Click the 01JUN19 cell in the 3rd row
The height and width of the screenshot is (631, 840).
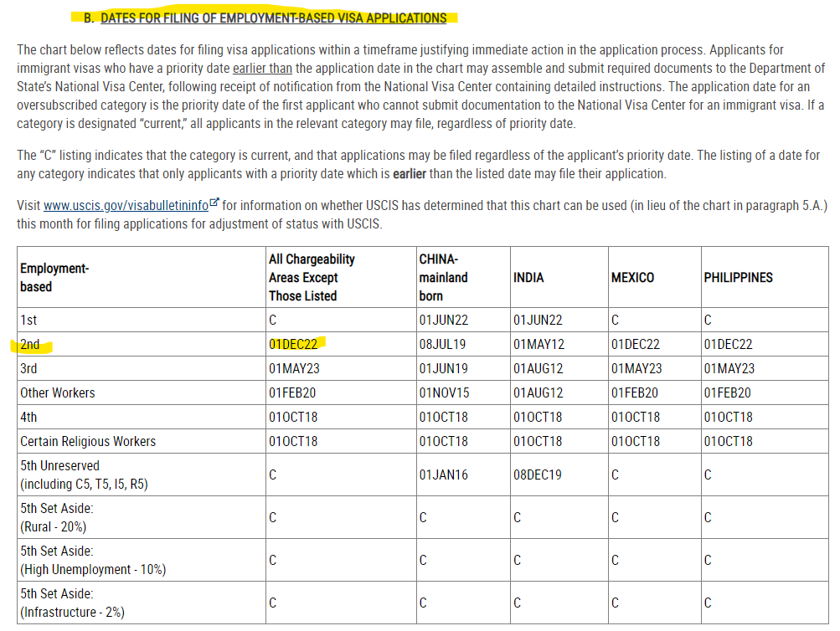(444, 368)
